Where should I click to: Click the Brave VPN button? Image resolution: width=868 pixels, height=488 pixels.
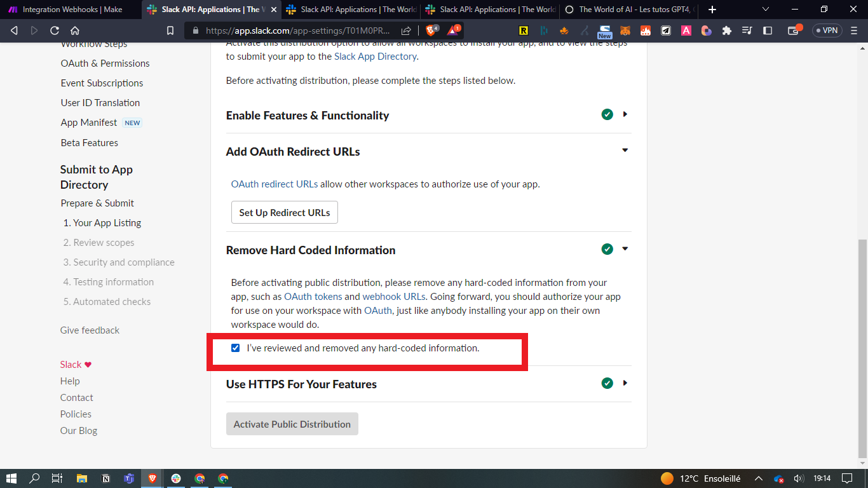(827, 30)
